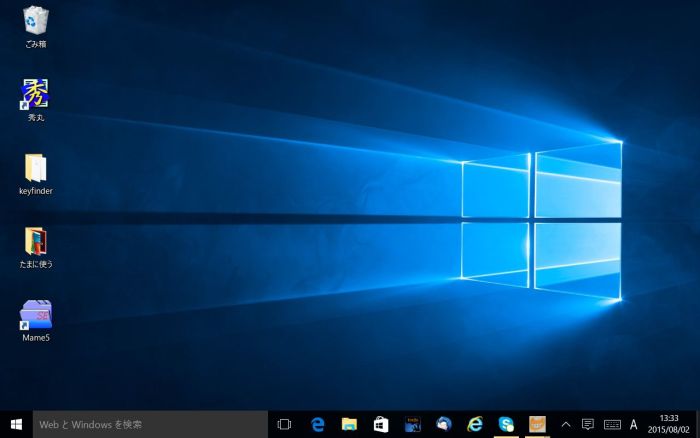Screen dimensions: 700x438
Task: Launch Internet Explorer from the taskbar
Action: pos(475,424)
